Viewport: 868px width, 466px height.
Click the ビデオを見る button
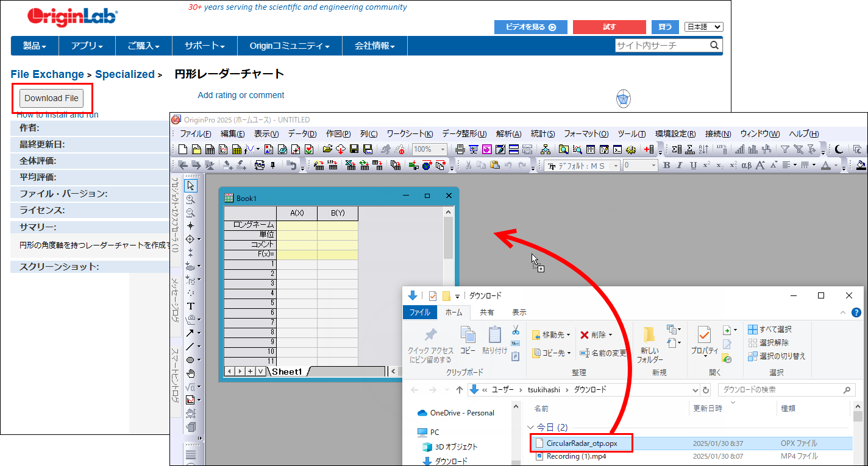pyautogui.click(x=530, y=27)
